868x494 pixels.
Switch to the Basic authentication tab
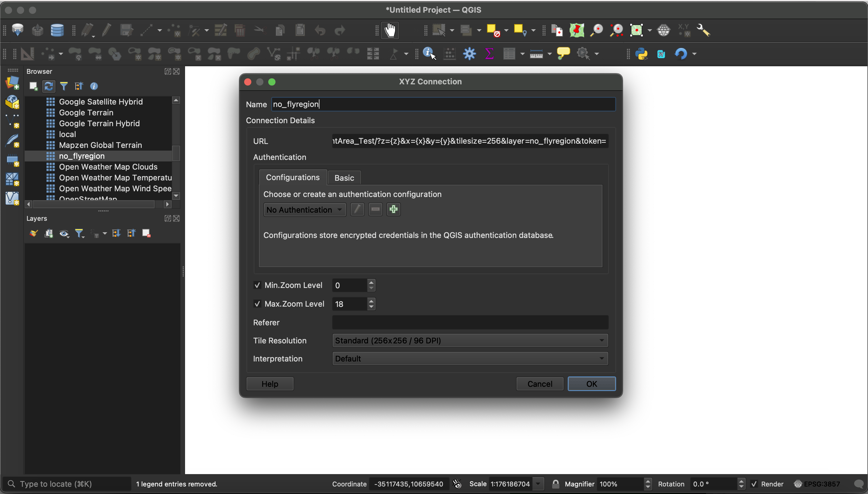coord(344,178)
